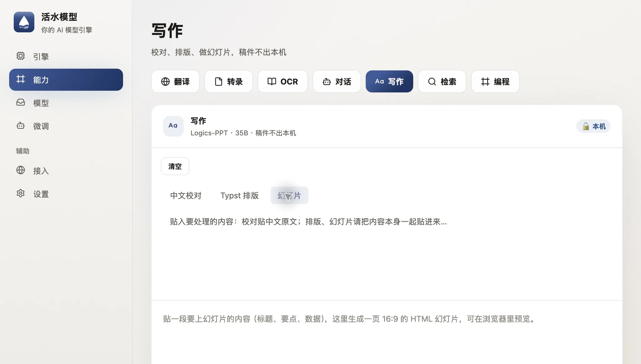Image resolution: width=641 pixels, height=364 pixels.
Task: Click the lock icon in the 本机 badge
Action: (586, 126)
